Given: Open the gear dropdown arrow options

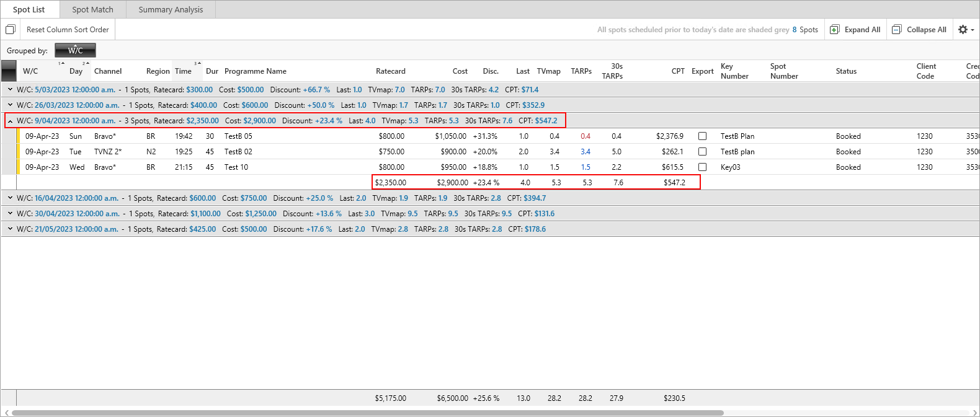Looking at the screenshot, I should click(x=973, y=30).
